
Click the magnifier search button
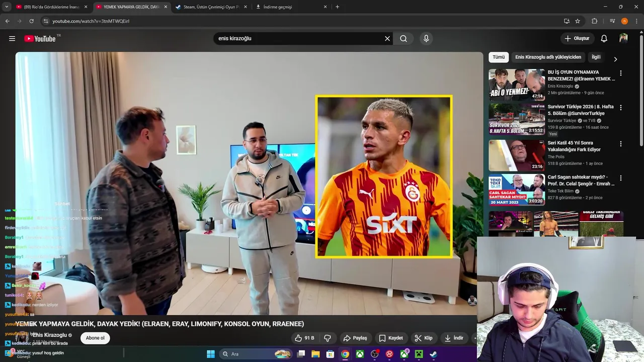coord(404,39)
